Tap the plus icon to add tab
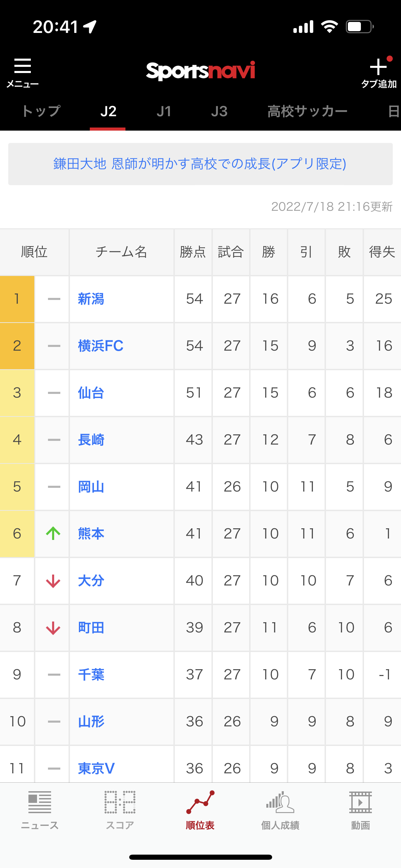This screenshot has width=401, height=868. (378, 67)
